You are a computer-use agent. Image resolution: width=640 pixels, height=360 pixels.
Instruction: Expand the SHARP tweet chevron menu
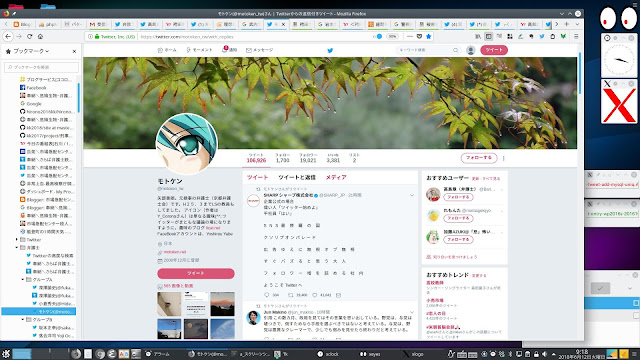click(x=412, y=196)
